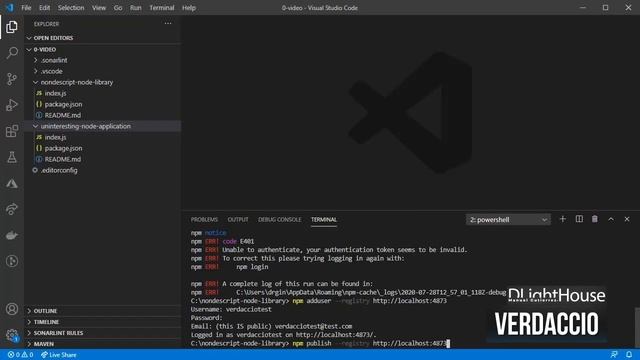Open the Selection menu
The height and width of the screenshot is (360, 640).
(71, 8)
